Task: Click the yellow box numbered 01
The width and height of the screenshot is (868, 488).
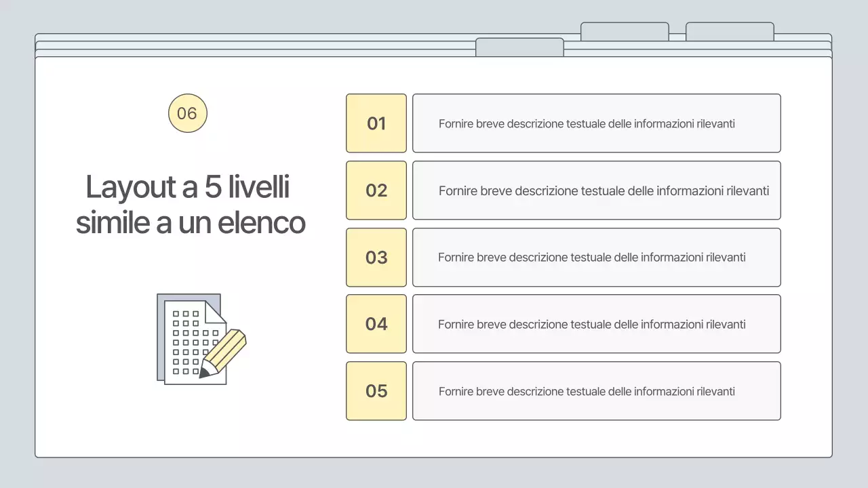Action: (376, 123)
